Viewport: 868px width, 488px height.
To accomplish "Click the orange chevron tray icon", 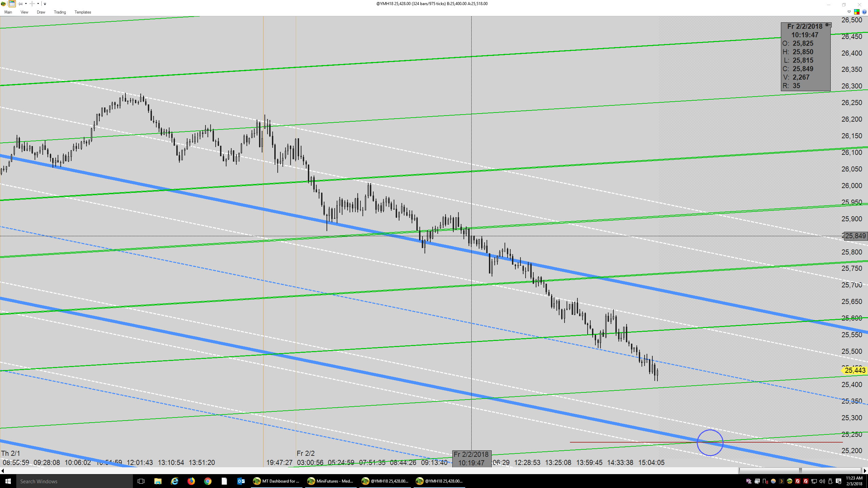I will pyautogui.click(x=781, y=481).
